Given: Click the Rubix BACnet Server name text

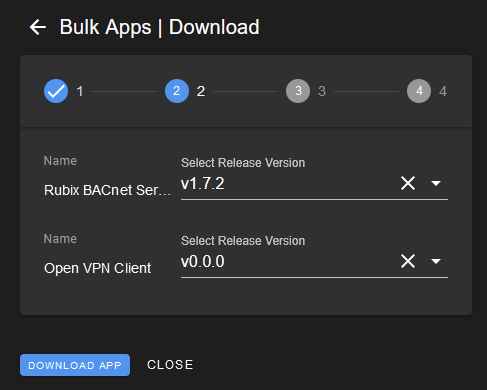Looking at the screenshot, I should point(107,190).
